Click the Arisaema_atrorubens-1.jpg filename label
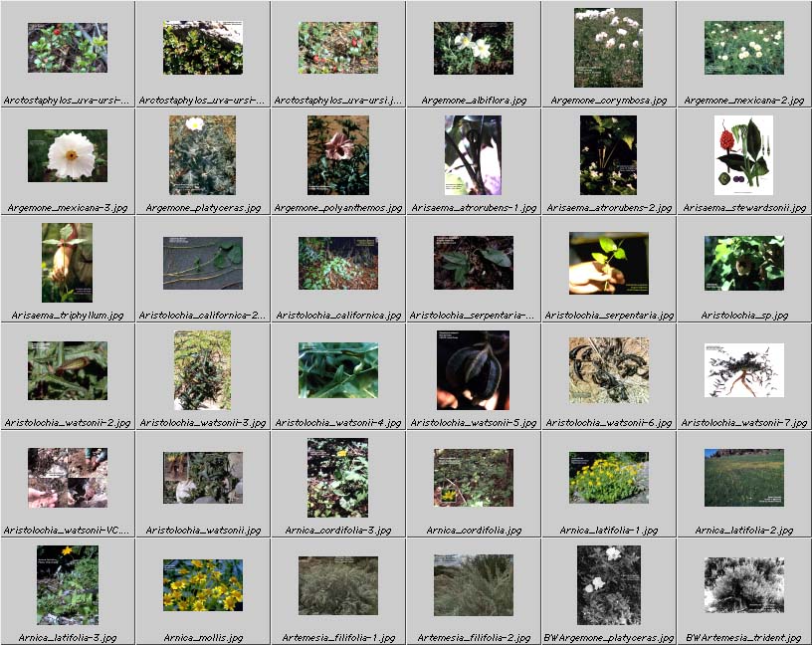Screen dimensions: 812x645 pyautogui.click(x=474, y=208)
